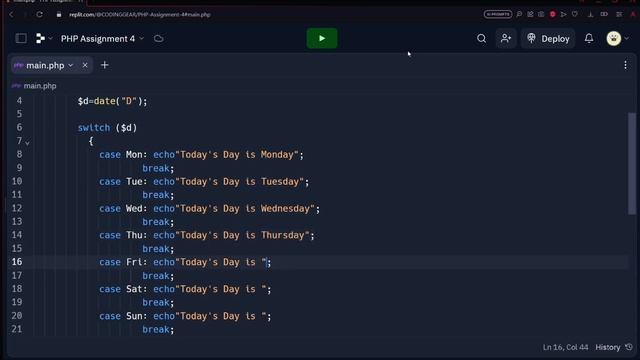Go back using the browser back arrow
Viewport: 640px width, 360px height.
pyautogui.click(x=11, y=14)
